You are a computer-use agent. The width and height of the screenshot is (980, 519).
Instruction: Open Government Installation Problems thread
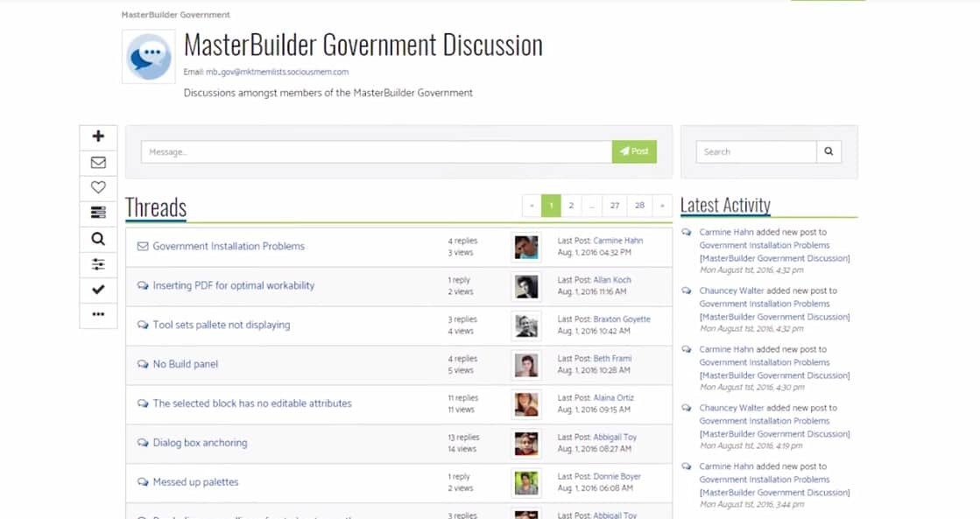(229, 246)
